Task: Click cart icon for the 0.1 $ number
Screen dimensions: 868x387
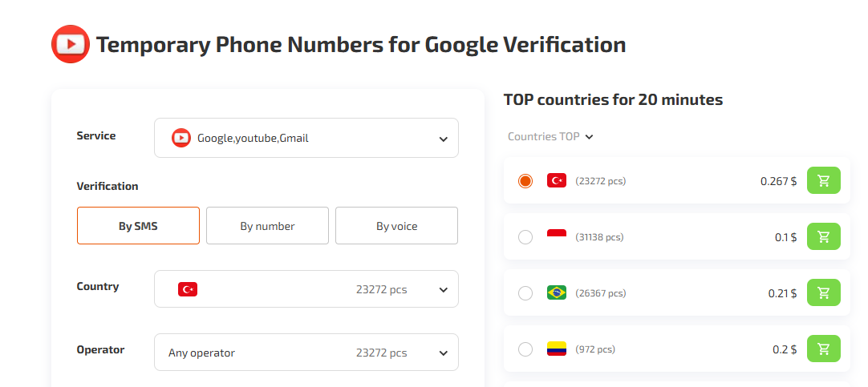Action: 823,237
